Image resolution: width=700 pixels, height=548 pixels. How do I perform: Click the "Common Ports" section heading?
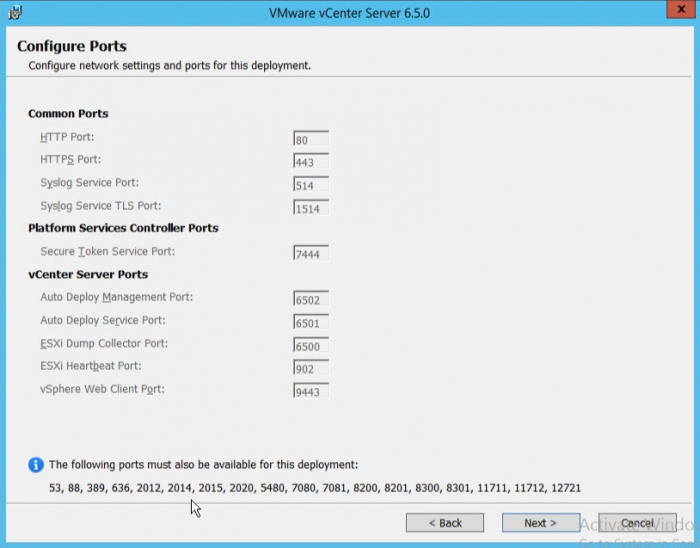pyautogui.click(x=68, y=113)
